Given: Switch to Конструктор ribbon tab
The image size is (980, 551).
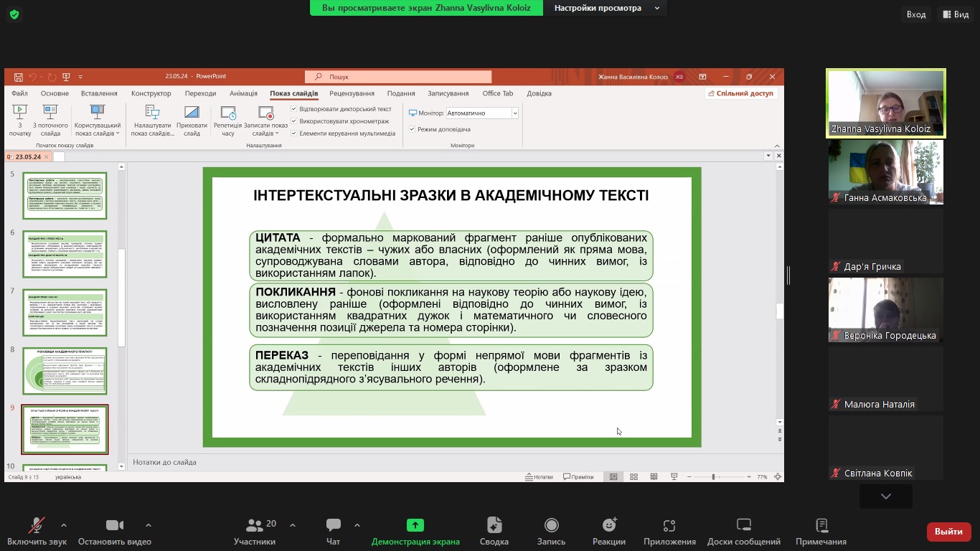Looking at the screenshot, I should (x=151, y=93).
